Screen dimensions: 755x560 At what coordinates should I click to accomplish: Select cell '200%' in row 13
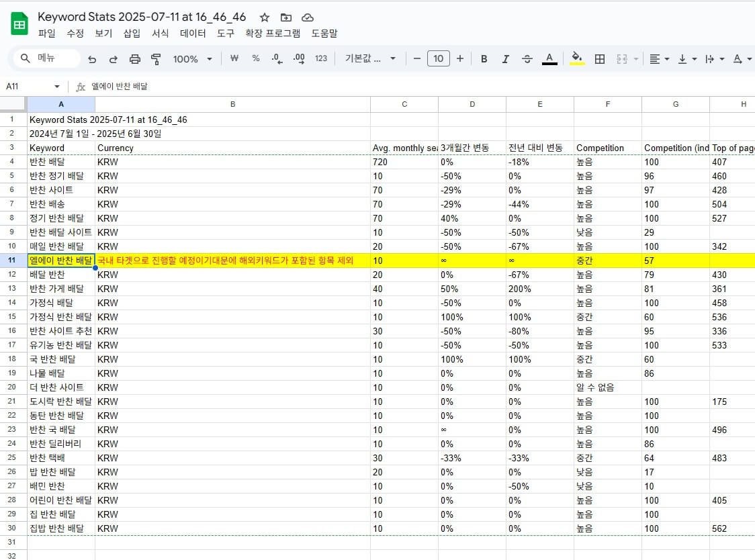click(540, 289)
